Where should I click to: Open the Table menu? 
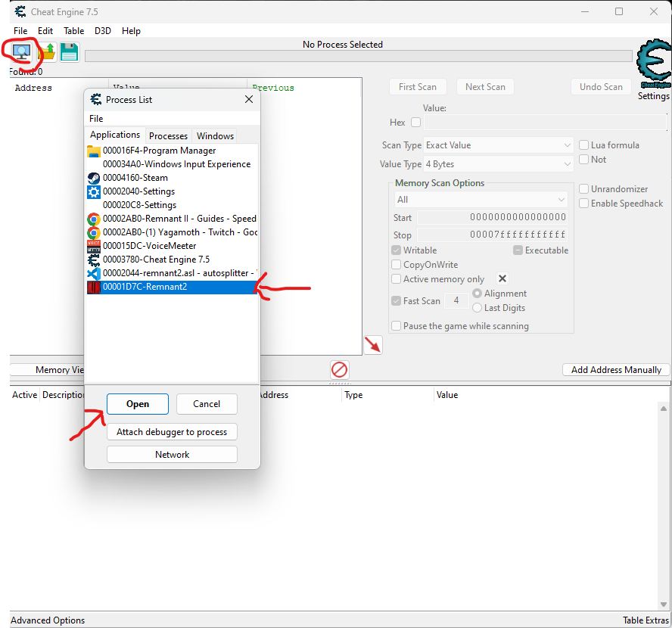[x=73, y=31]
